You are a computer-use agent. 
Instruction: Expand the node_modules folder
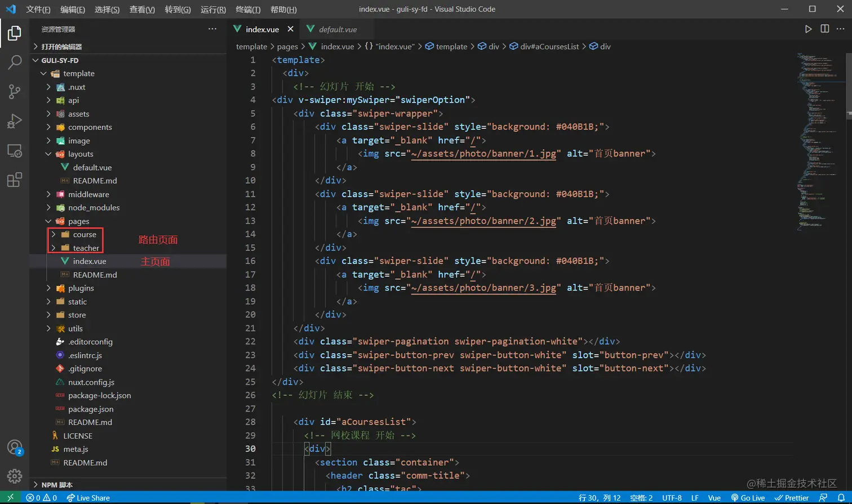[128, 208]
